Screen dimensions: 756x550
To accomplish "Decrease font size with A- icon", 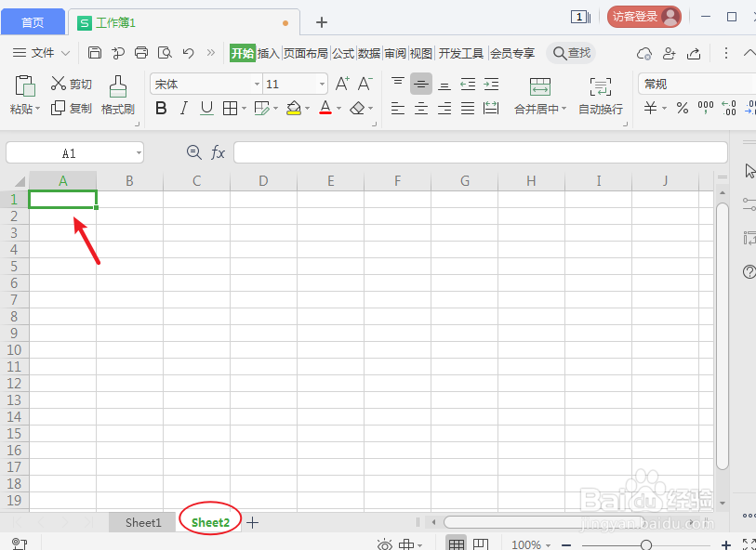I will pos(365,84).
